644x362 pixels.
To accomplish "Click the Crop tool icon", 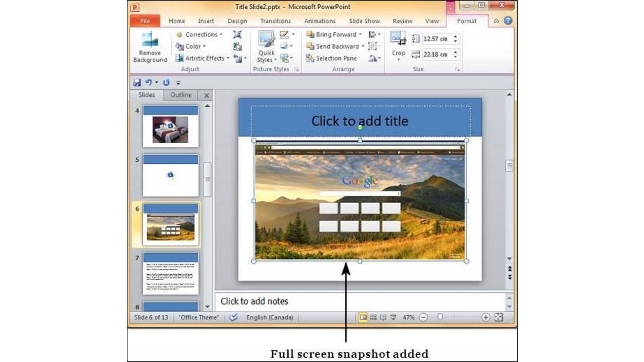I will coord(398,39).
